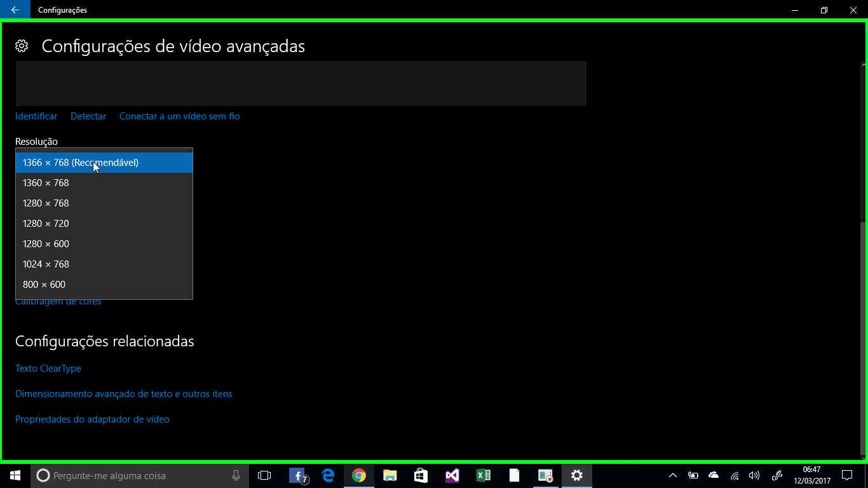Click the Detectar link
The image size is (868, 488).
(88, 116)
